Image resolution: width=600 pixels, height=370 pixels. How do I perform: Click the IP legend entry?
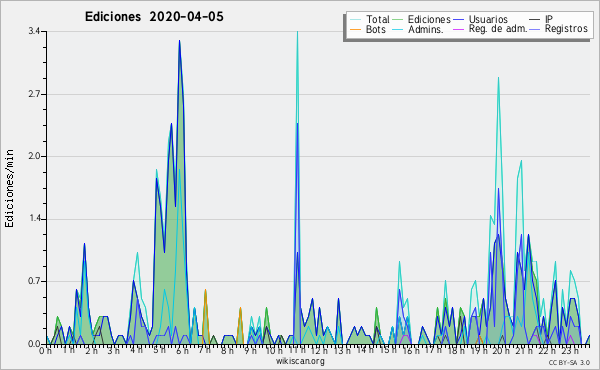pos(541,20)
